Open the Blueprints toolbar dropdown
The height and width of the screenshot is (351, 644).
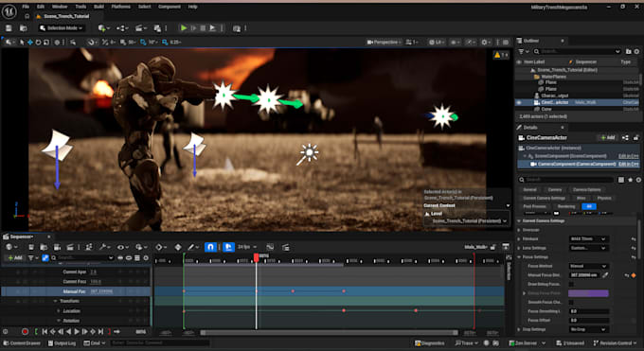coord(122,28)
